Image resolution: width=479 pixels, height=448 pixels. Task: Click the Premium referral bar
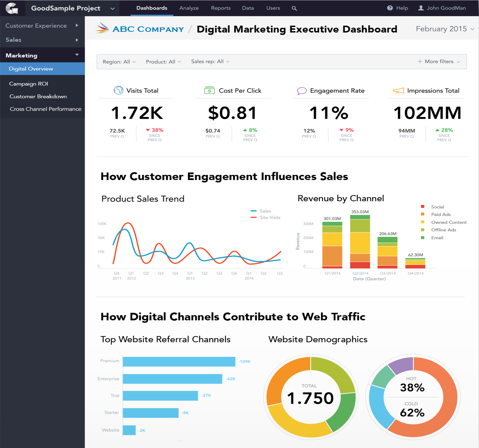(x=179, y=361)
